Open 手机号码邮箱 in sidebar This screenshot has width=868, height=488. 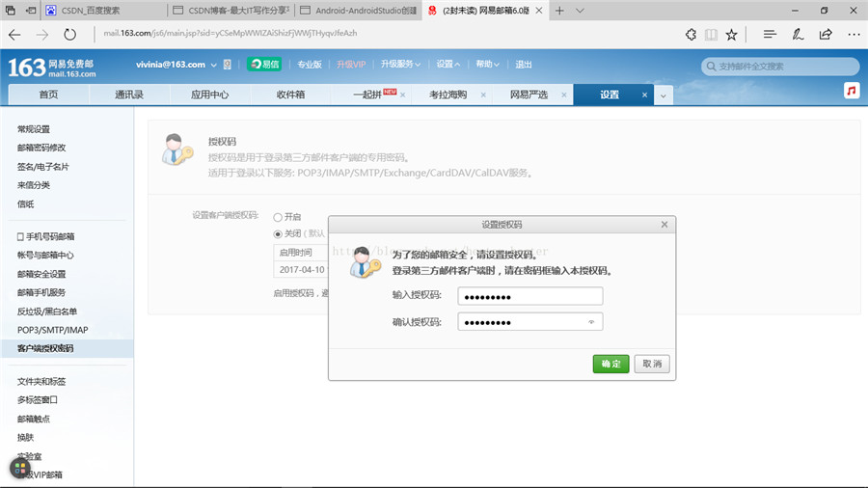pos(46,237)
